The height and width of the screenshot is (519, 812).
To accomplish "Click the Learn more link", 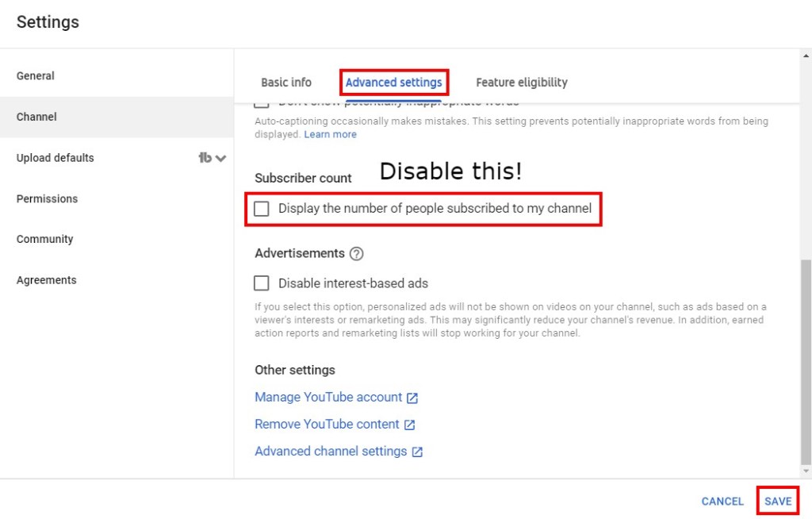I will coord(331,134).
